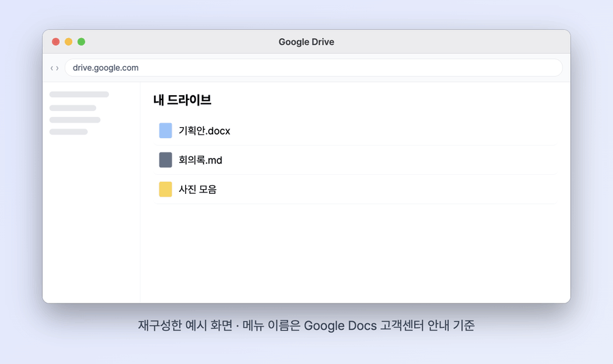The width and height of the screenshot is (613, 364).
Task: Click the drive.google.com address bar
Action: 313,67
